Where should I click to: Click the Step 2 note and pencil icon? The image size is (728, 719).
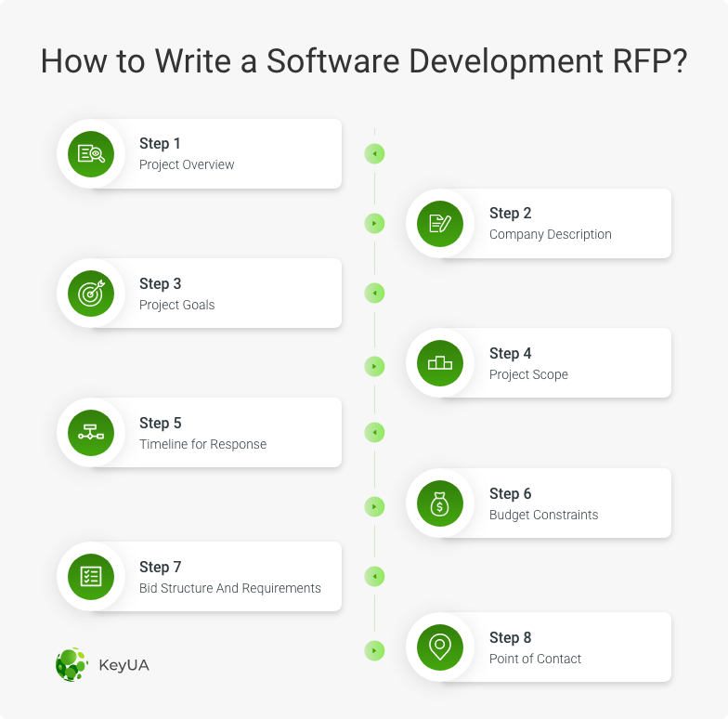(440, 223)
